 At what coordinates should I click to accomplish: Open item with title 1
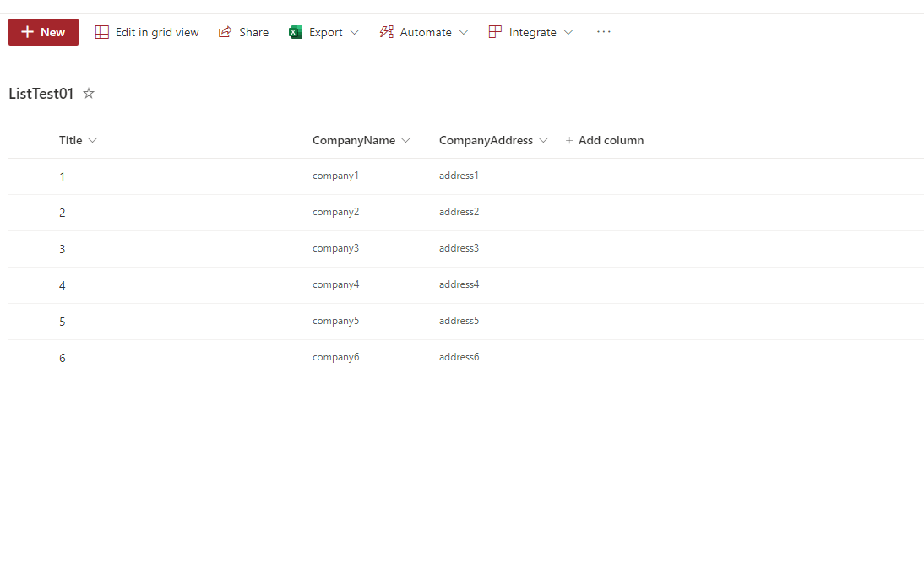click(x=62, y=176)
